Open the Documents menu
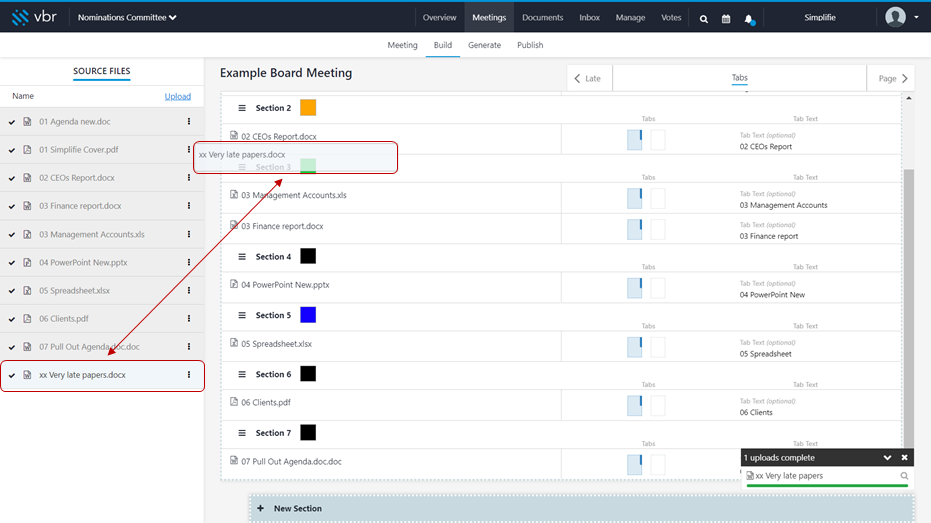 click(x=542, y=17)
